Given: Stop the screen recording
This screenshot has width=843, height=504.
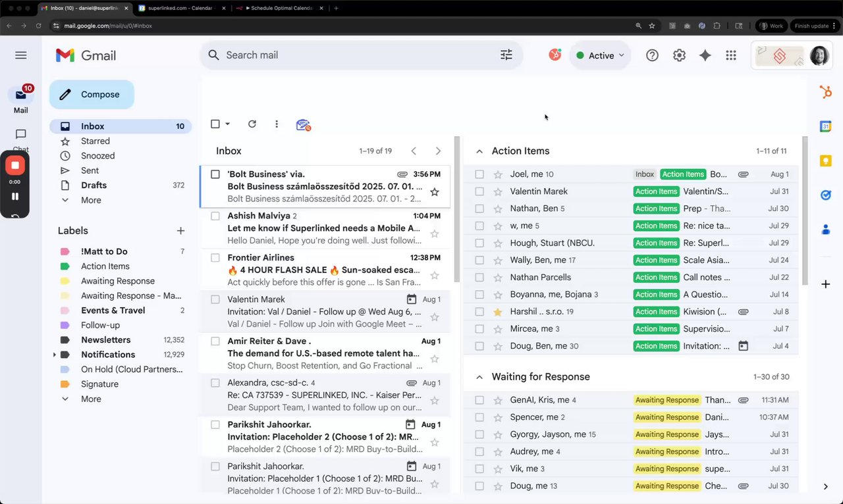Looking at the screenshot, I should point(14,165).
